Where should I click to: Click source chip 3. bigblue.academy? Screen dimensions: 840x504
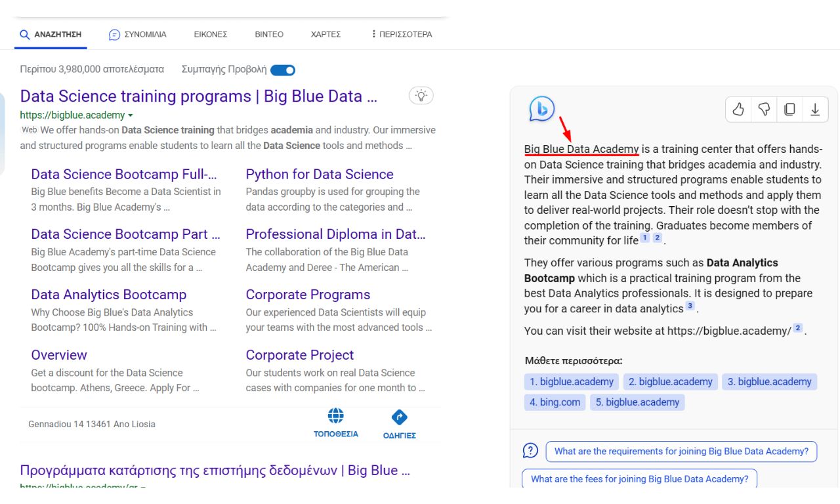pyautogui.click(x=770, y=382)
